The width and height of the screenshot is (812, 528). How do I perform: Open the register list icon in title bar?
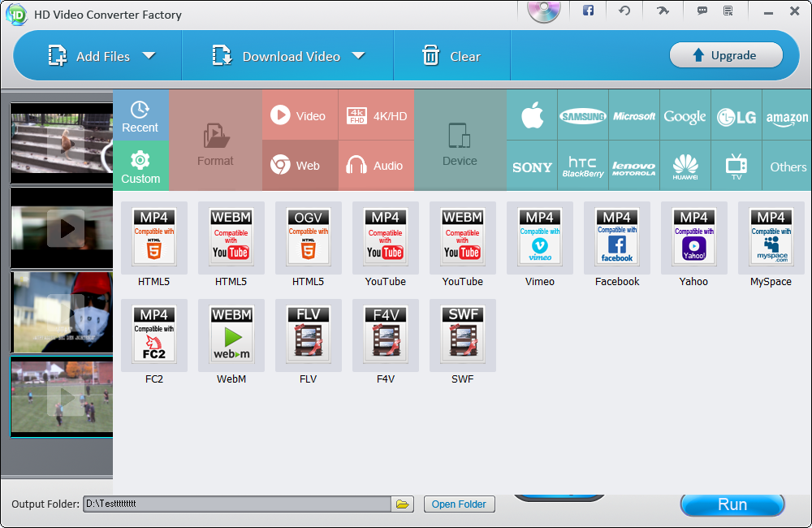coord(728,11)
